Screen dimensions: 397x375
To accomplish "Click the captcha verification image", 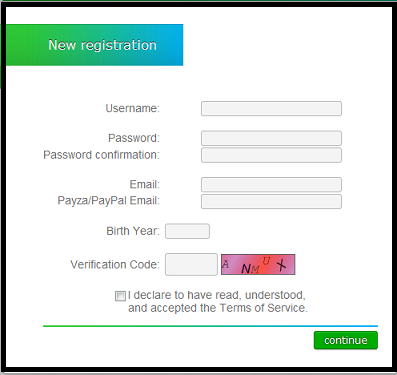I will 258,264.
